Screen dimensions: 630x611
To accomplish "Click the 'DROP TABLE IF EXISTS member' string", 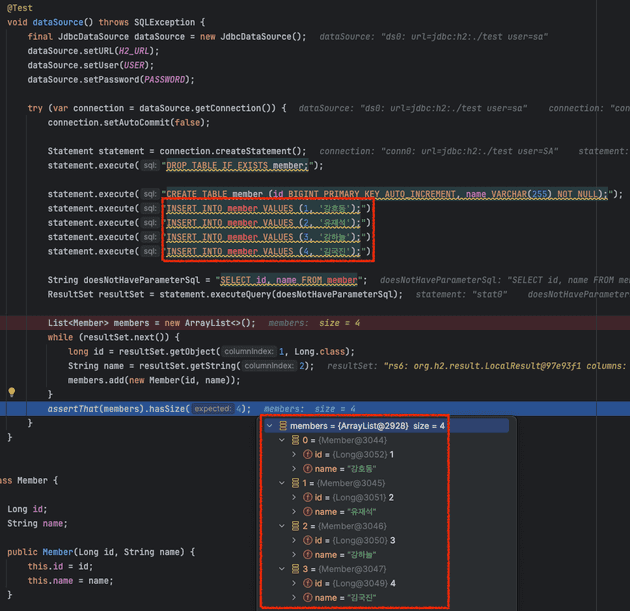I will point(237,166).
